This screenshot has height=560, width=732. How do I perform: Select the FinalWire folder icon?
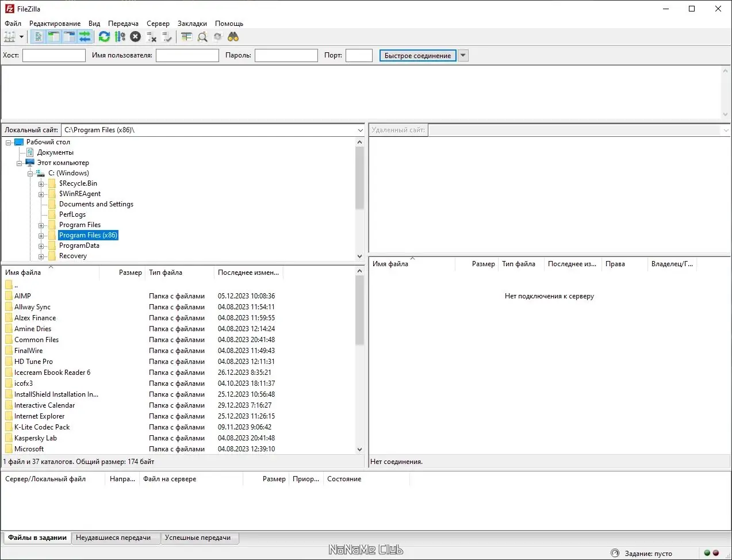coord(9,351)
